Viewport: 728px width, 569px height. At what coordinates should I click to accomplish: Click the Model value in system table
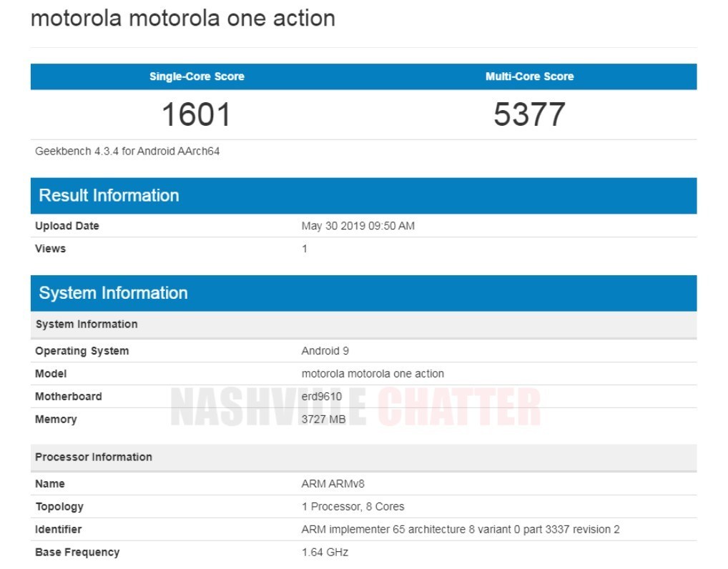[x=373, y=374]
